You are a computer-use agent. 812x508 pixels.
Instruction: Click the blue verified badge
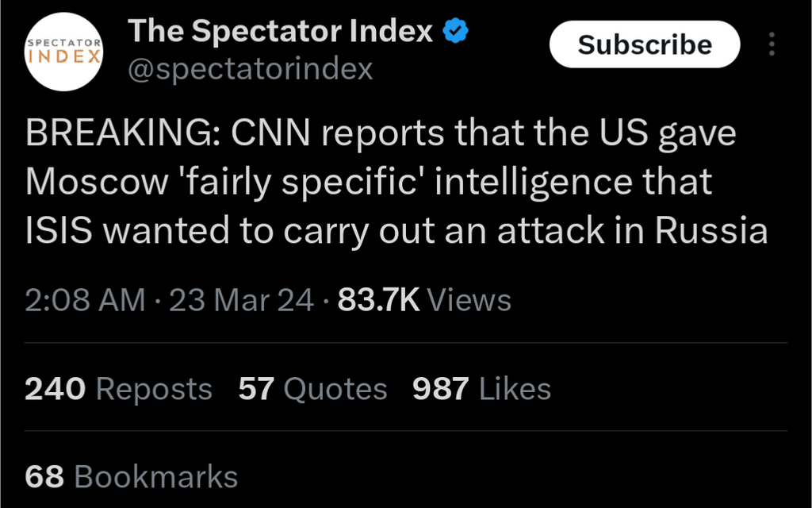pyautogui.click(x=456, y=32)
